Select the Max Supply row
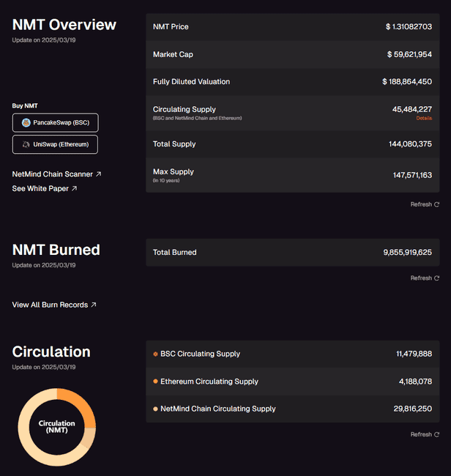Viewport: 451px width, 476px height. point(293,175)
